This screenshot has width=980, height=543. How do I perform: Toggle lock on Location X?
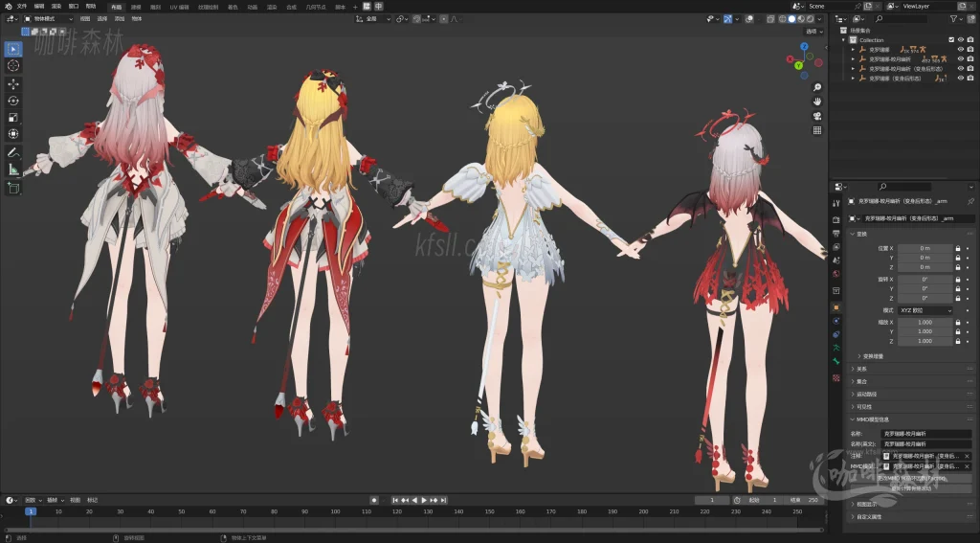pyautogui.click(x=957, y=248)
